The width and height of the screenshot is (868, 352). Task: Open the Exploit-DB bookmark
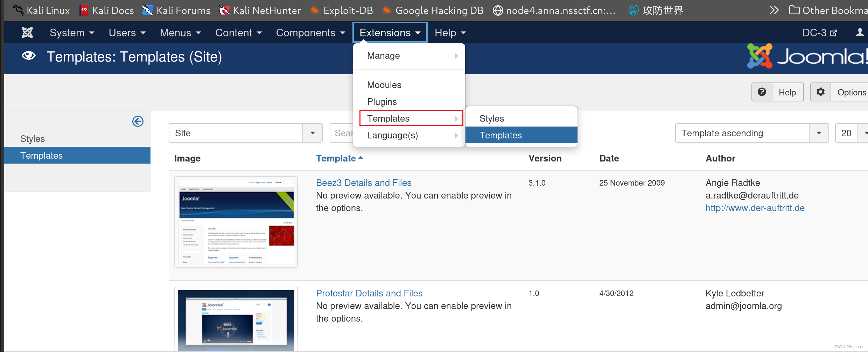342,10
